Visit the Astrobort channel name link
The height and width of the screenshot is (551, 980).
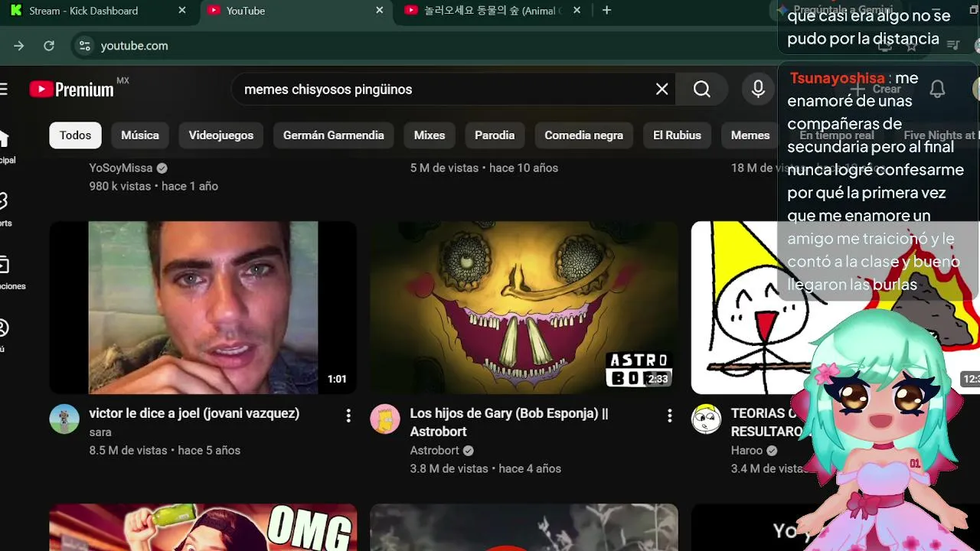[435, 451]
